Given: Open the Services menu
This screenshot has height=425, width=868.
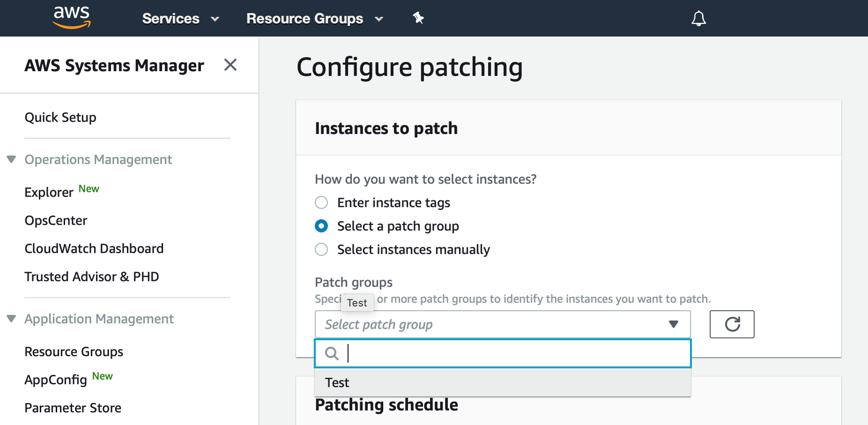Looking at the screenshot, I should point(180,18).
